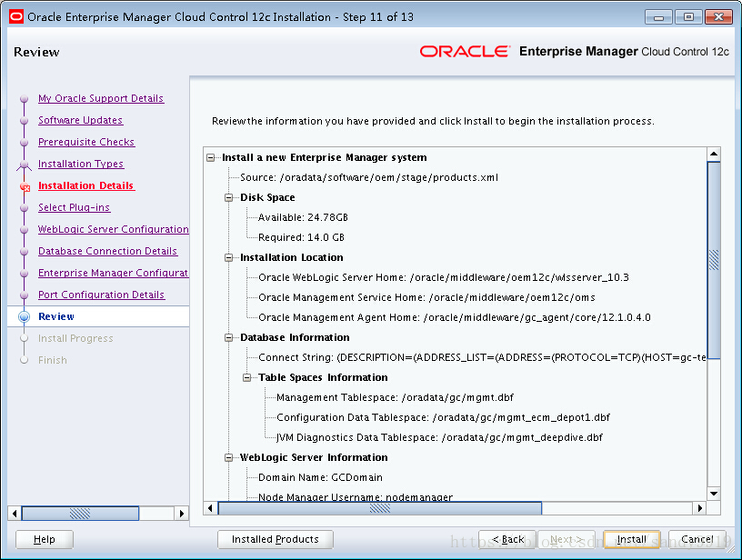The width and height of the screenshot is (742, 560).
Task: Open the Select Plug-ins step
Action: (74, 207)
